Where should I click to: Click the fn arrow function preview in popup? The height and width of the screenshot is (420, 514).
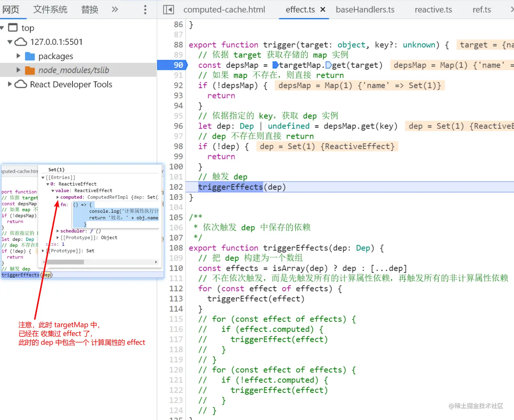116,214
